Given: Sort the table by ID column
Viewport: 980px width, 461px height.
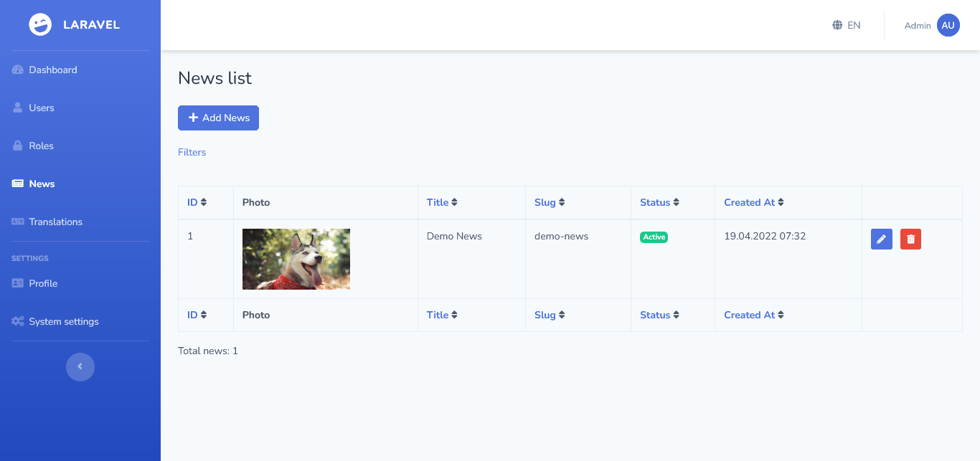Looking at the screenshot, I should pyautogui.click(x=195, y=202).
